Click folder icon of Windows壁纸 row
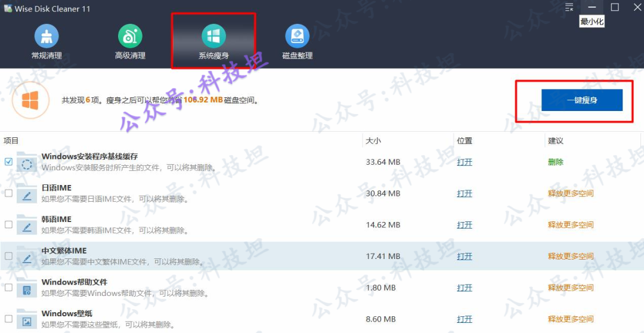 coord(27,320)
